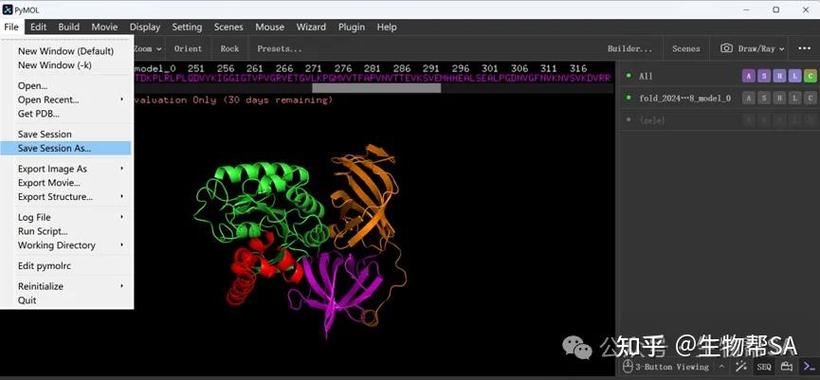Click the Draw/Ray camera icon
The width and height of the screenshot is (820, 380).
click(x=726, y=49)
